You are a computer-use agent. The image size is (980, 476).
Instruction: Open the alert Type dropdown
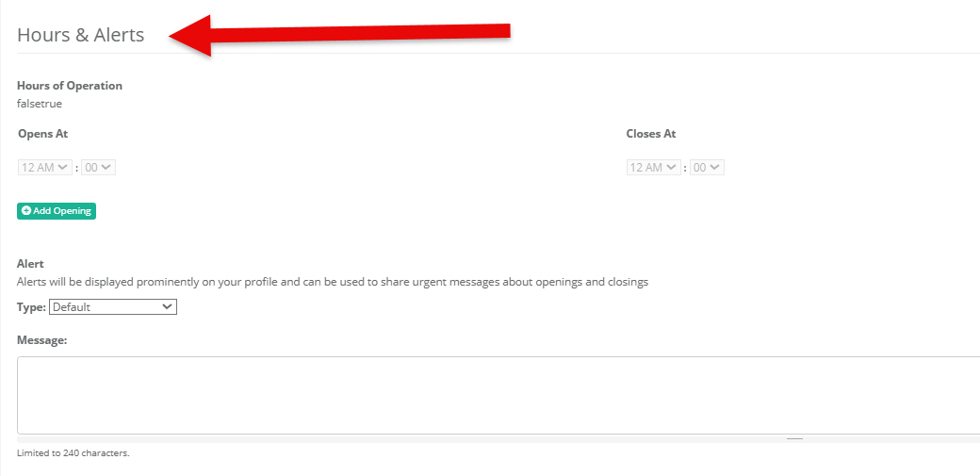coord(113,307)
